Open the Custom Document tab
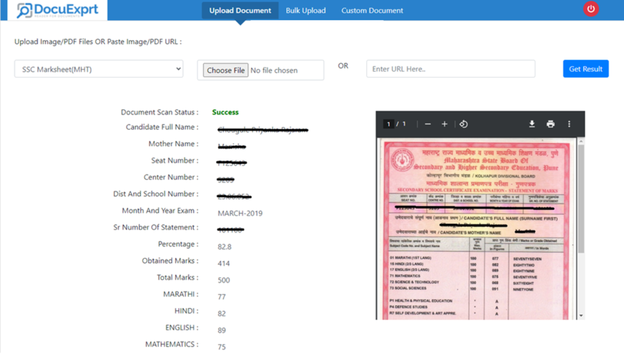 tap(372, 10)
